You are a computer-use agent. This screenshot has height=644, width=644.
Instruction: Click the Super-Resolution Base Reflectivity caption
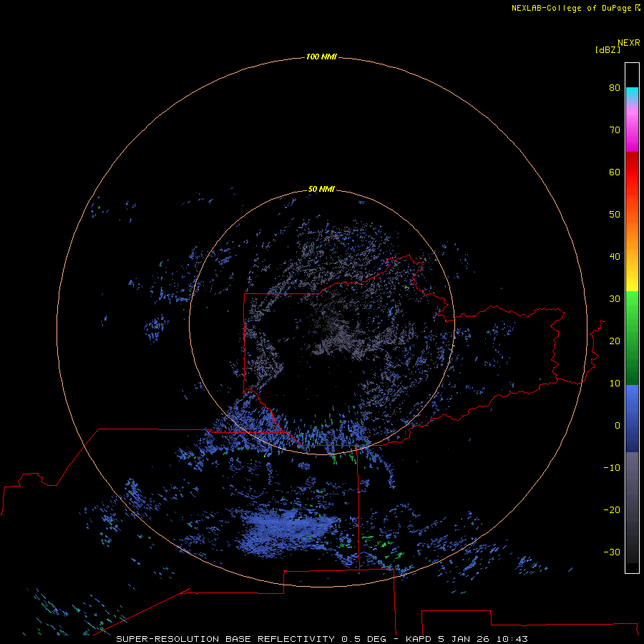tap(321, 639)
